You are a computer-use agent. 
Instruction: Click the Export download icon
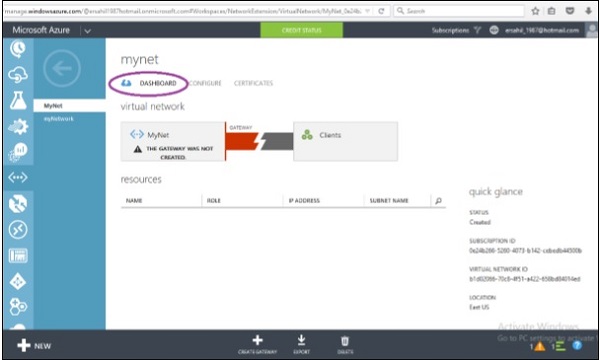(302, 340)
